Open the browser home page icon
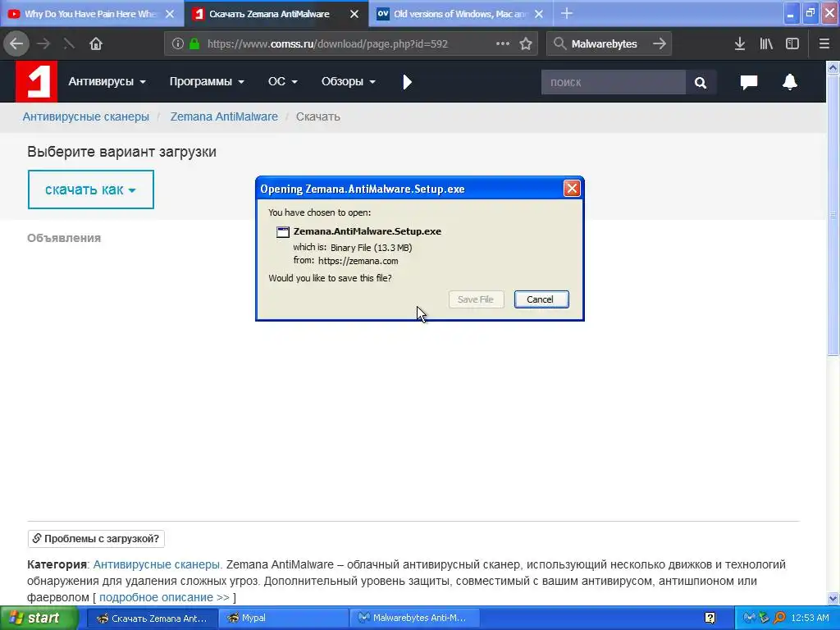This screenshot has width=840, height=630. [x=96, y=43]
